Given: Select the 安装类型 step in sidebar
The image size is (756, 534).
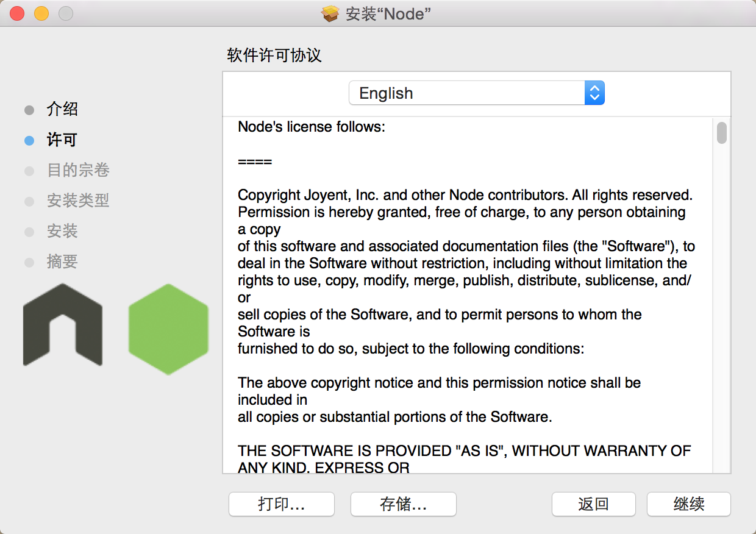Looking at the screenshot, I should pos(78,201).
